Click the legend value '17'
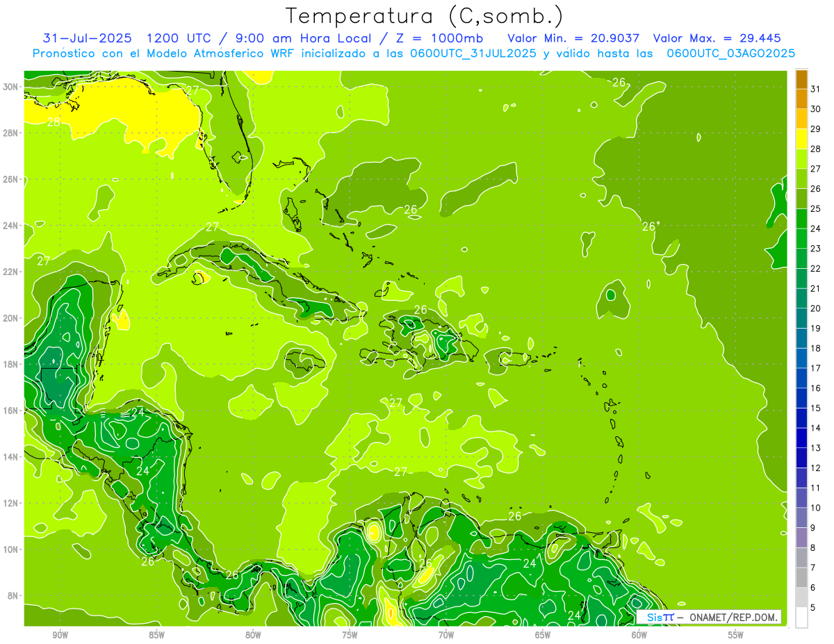This screenshot has width=834, height=644. pyautogui.click(x=816, y=368)
